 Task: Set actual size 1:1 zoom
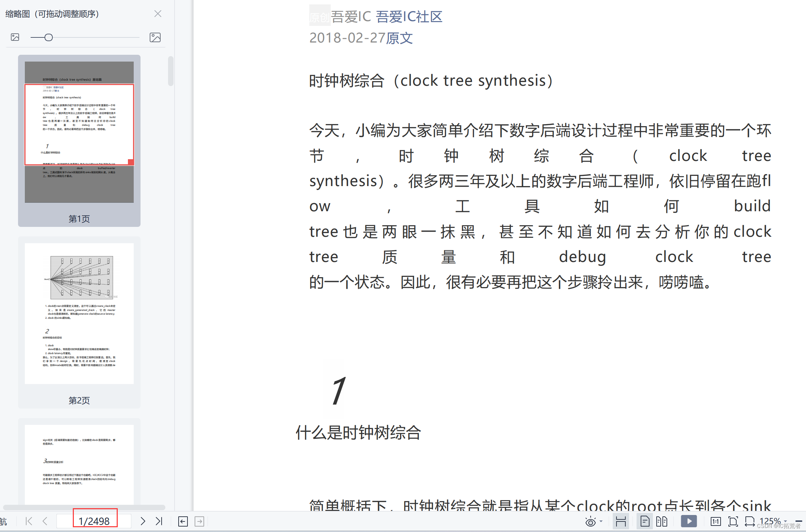pos(715,521)
